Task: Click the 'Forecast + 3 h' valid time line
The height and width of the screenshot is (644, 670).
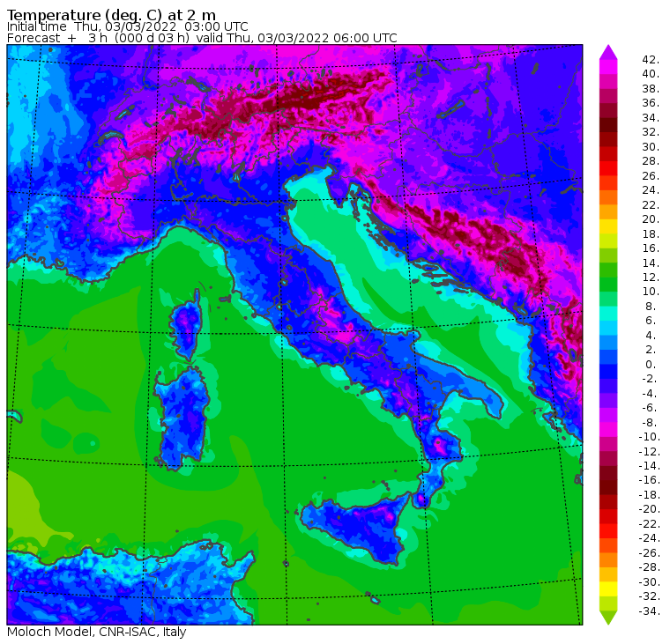Action: (202, 38)
